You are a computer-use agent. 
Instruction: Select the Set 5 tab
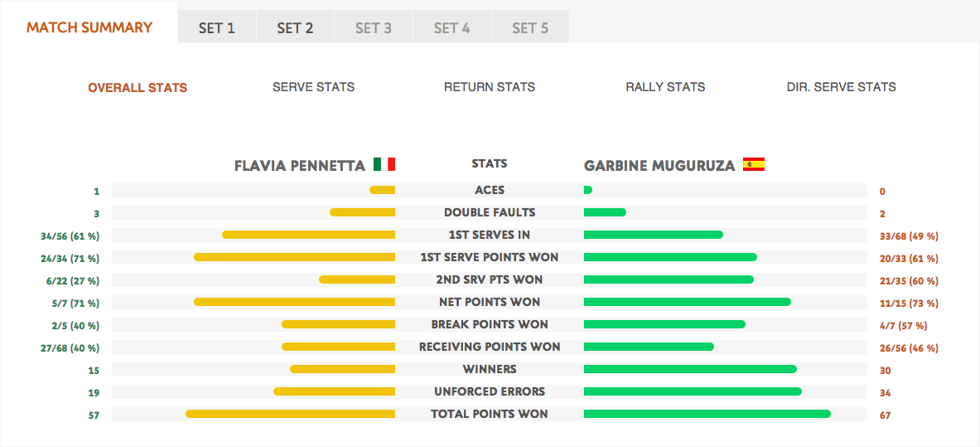pyautogui.click(x=531, y=28)
